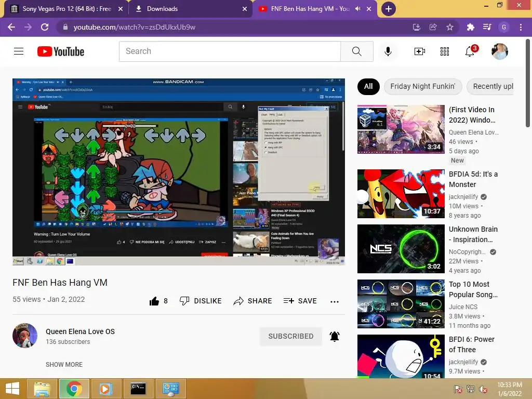Viewport: 532px width, 399px height.
Task: Open the account avatar menu
Action: [x=499, y=51]
